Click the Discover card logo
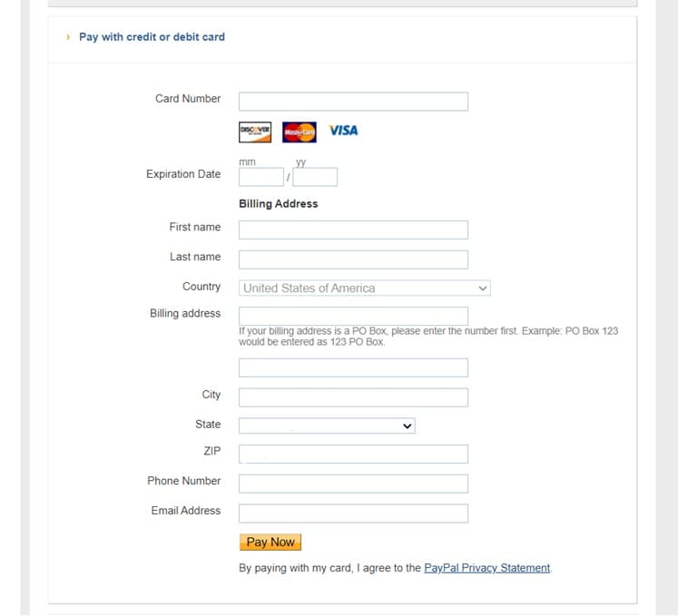 click(255, 132)
